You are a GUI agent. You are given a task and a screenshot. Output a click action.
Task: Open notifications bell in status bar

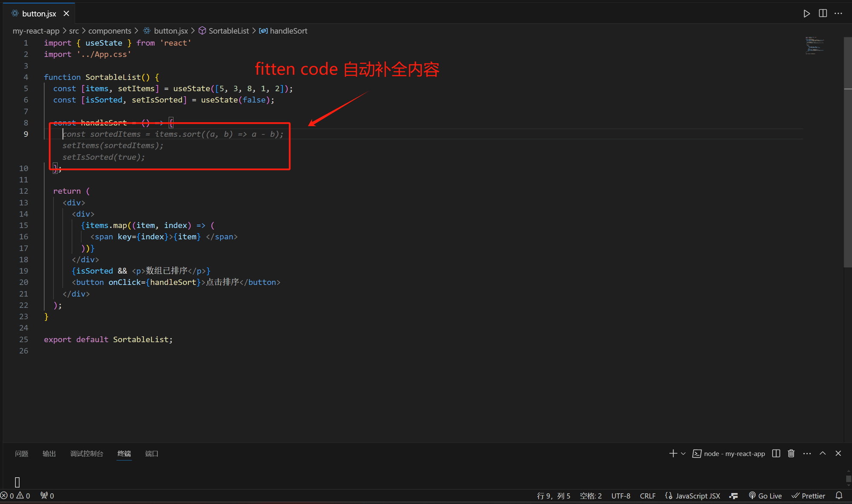point(839,495)
